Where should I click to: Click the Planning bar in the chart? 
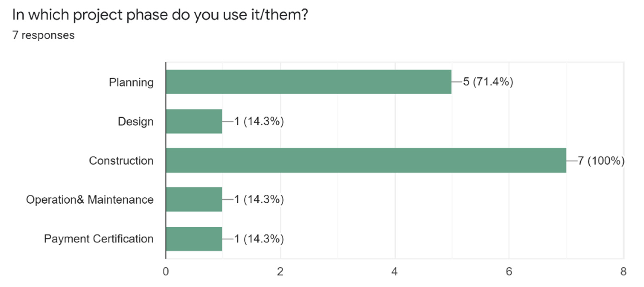click(x=309, y=82)
